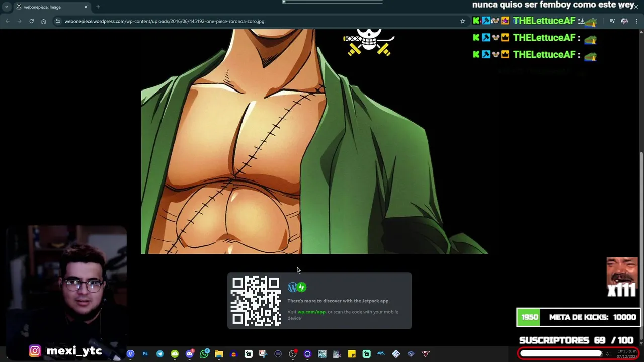The width and height of the screenshot is (644, 362).
Task: Click the WordPress logo in Jetpack banner
Action: click(292, 287)
